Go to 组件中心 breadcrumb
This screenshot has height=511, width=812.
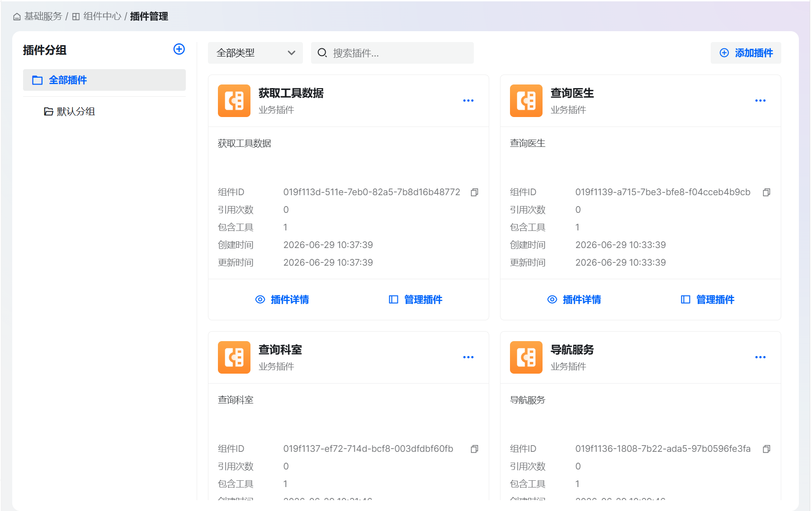pos(102,16)
